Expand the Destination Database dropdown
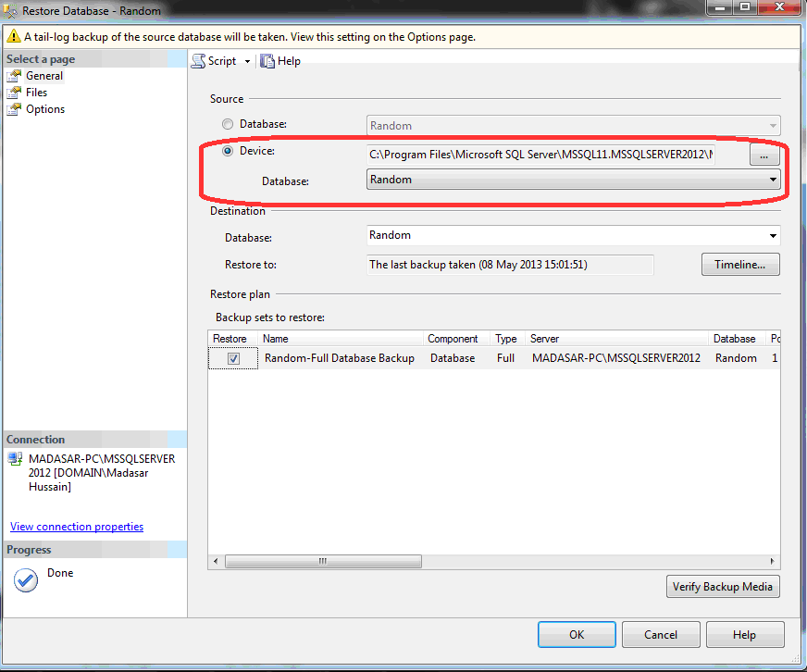Viewport: 807px width, 672px height. [x=773, y=235]
